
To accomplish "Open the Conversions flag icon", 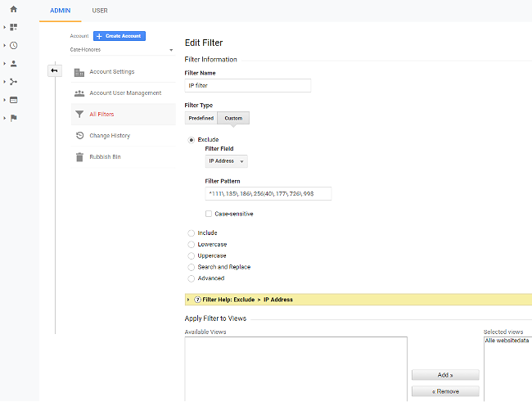I will [14, 118].
